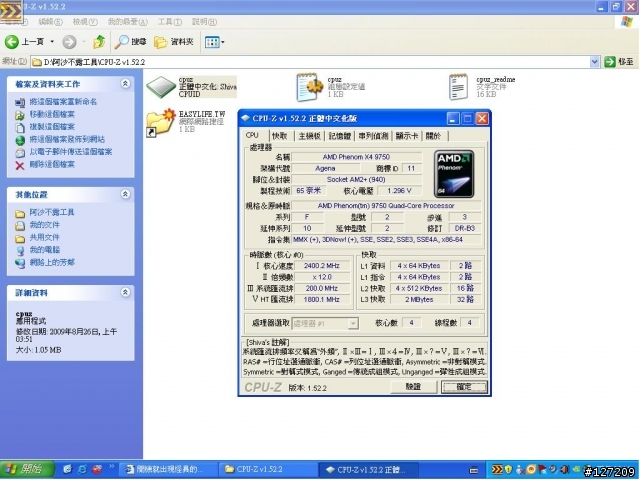This screenshot has width=640, height=480.
Task: Click the core voltage value 1.296 V
Action: pos(399,191)
